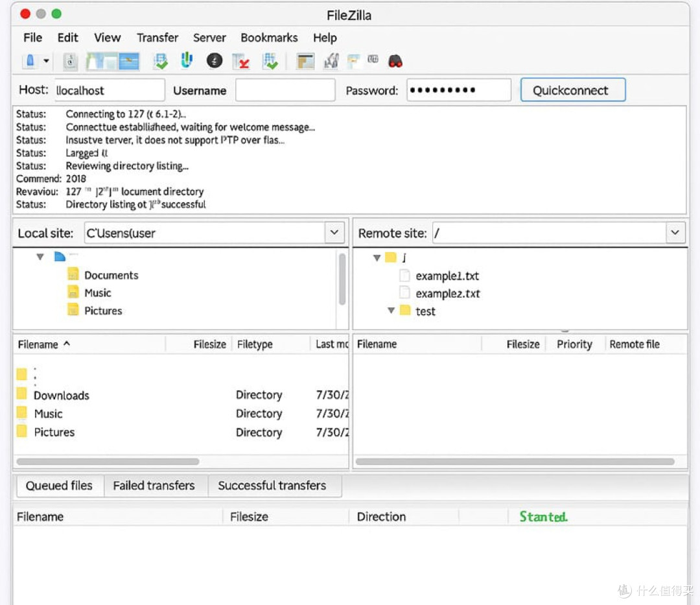Click the refresh listing green-check icon
Screen dimensions: 700x605
[160, 61]
